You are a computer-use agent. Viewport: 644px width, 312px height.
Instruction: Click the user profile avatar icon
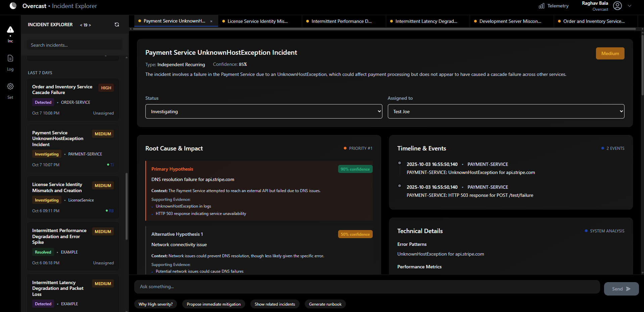(617, 6)
